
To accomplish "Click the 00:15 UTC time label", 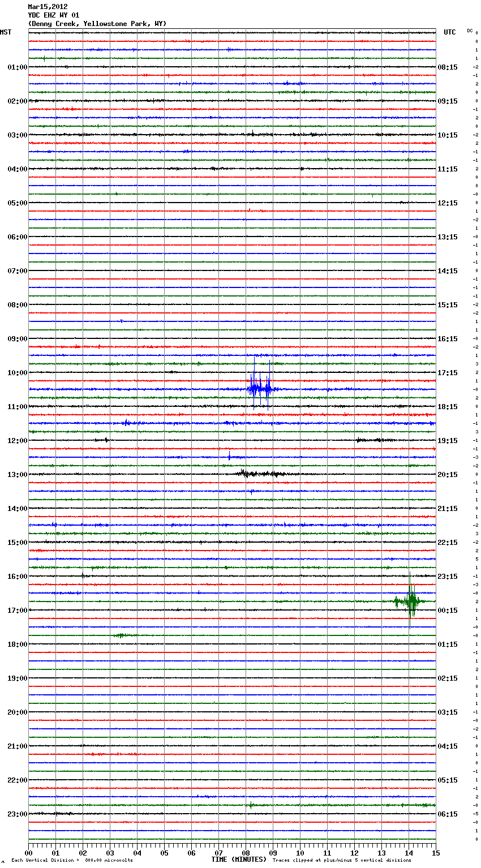I will click(448, 611).
